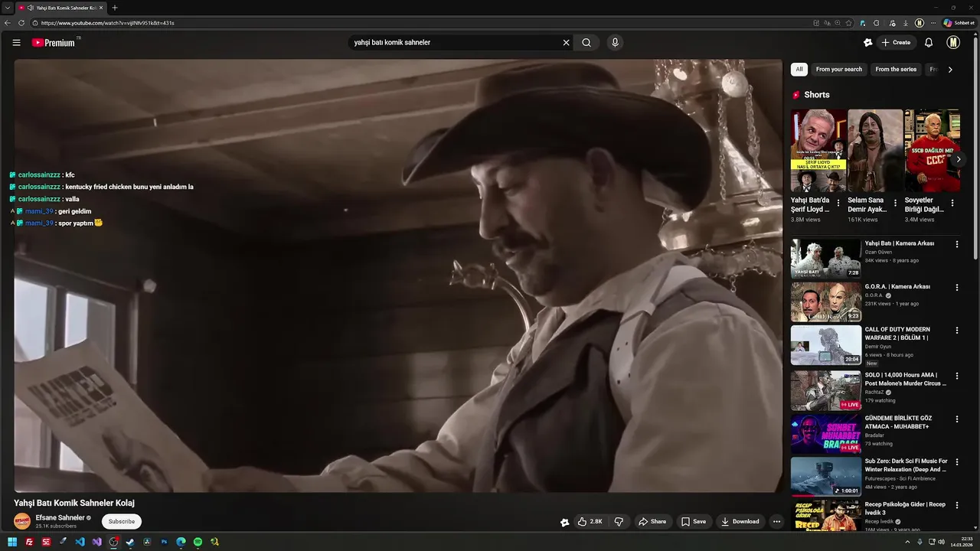Open Recep Psikoloğa Gider video title
The width and height of the screenshot is (980, 551).
(x=905, y=508)
